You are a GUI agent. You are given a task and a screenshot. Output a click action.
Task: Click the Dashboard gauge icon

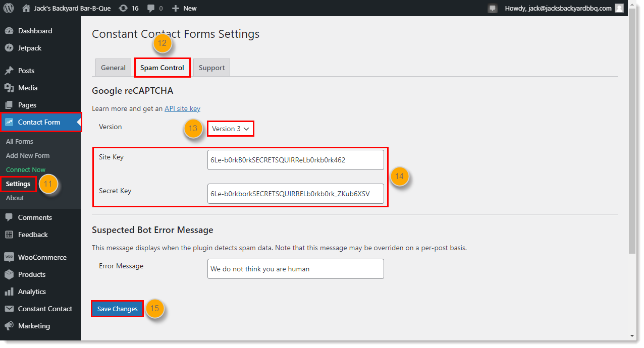click(x=9, y=31)
